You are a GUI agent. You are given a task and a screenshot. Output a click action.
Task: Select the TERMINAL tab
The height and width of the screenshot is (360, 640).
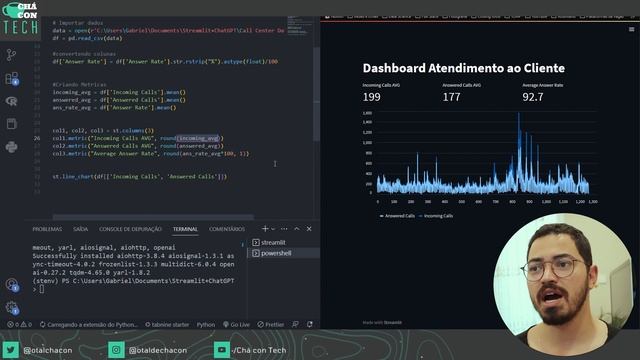tap(185, 229)
